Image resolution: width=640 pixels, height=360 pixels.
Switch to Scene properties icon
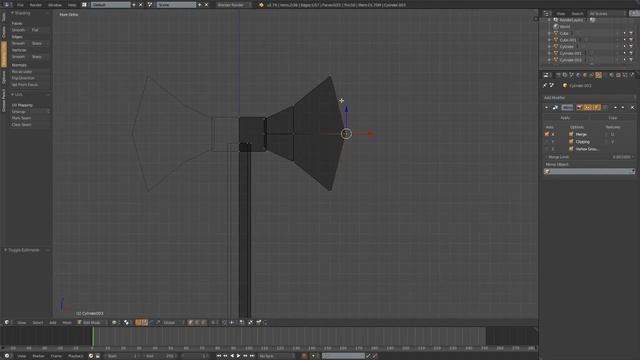pos(571,75)
